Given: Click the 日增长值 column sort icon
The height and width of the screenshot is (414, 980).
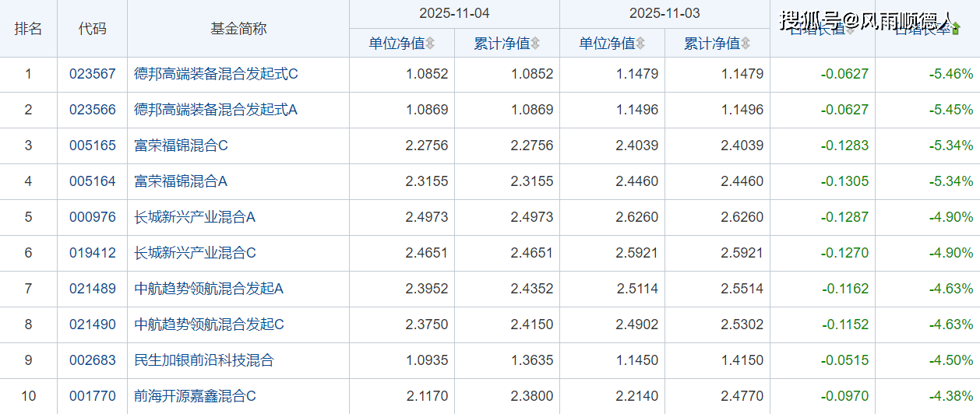Looking at the screenshot, I should (x=851, y=29).
